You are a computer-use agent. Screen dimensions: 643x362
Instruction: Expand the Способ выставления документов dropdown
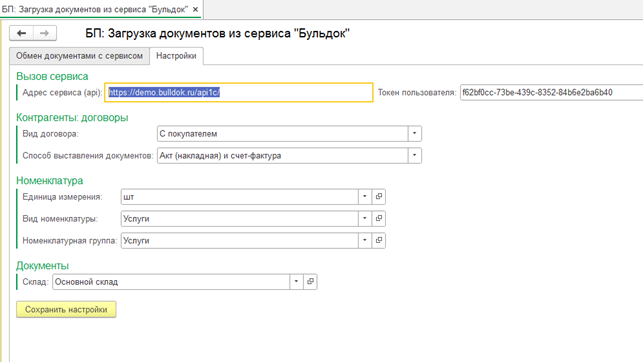[x=415, y=155]
